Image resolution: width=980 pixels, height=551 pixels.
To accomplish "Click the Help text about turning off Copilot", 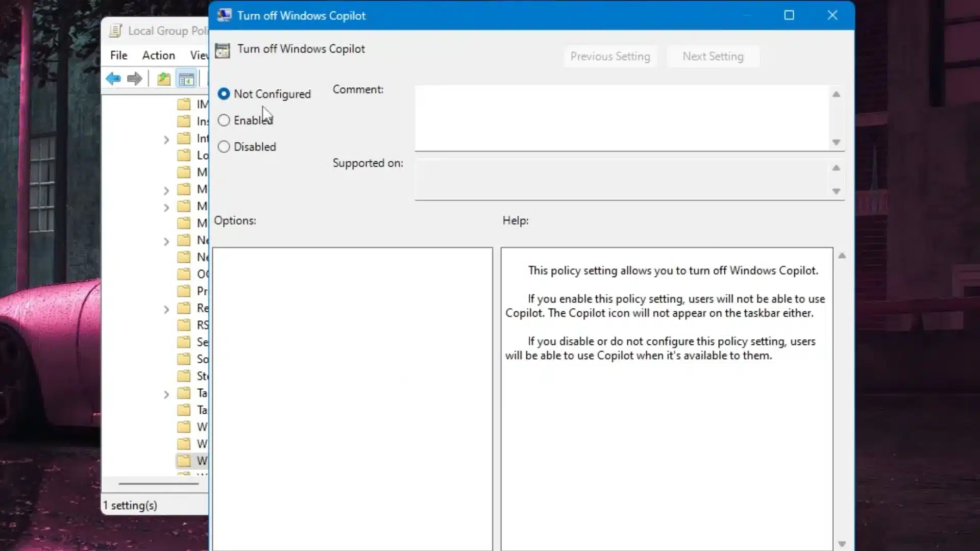I will [x=673, y=270].
